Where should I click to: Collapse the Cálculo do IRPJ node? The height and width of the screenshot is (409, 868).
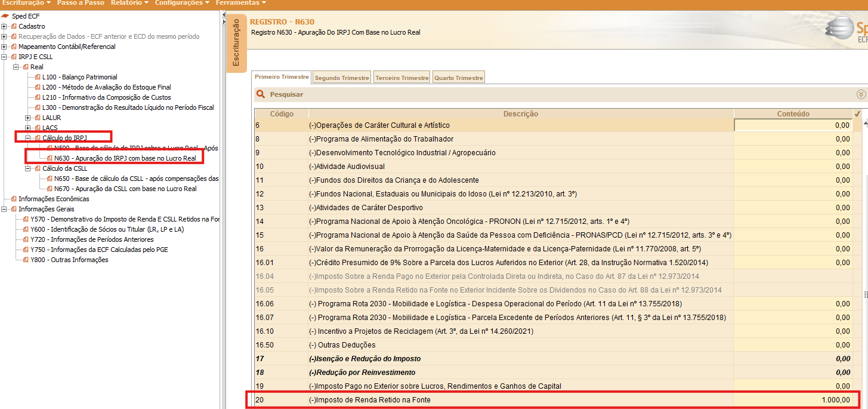pyautogui.click(x=28, y=138)
